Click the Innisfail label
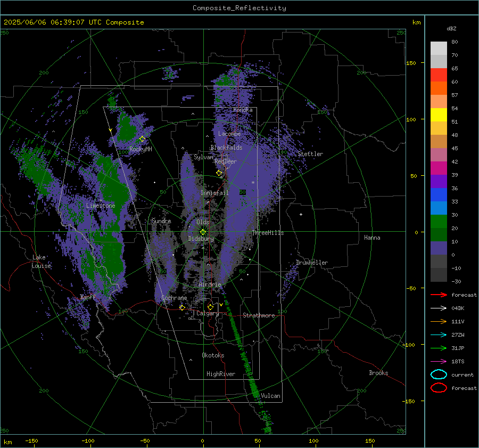Viewport: 479px width, 448px height. (x=214, y=193)
